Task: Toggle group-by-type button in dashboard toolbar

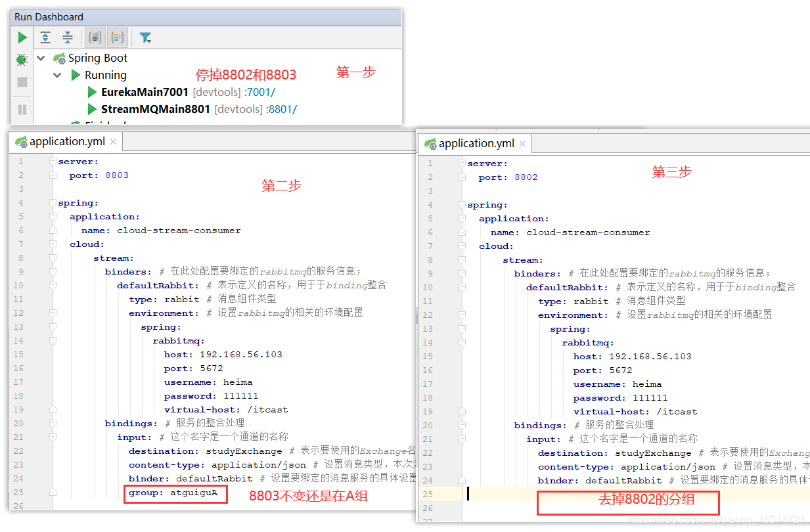Action: point(95,37)
